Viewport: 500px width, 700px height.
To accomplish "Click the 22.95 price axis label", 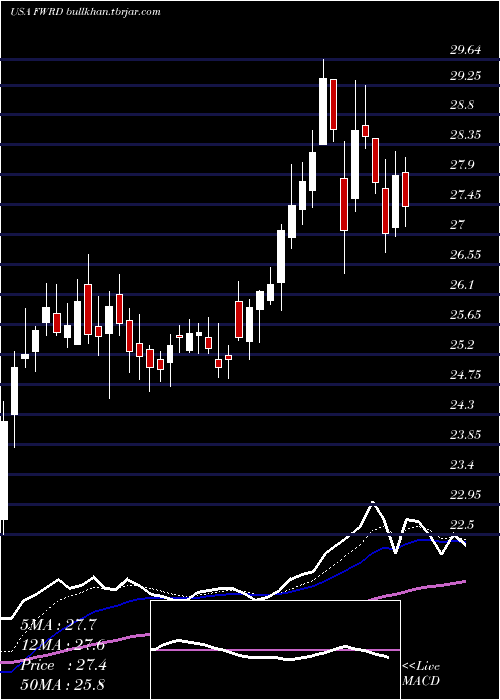I will click(x=465, y=495).
